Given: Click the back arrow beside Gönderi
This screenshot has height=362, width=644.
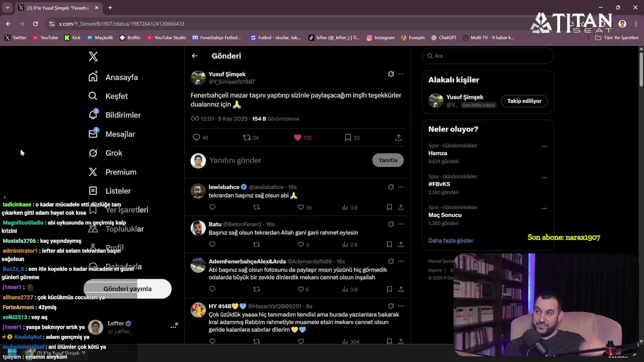Looking at the screenshot, I should (x=195, y=56).
